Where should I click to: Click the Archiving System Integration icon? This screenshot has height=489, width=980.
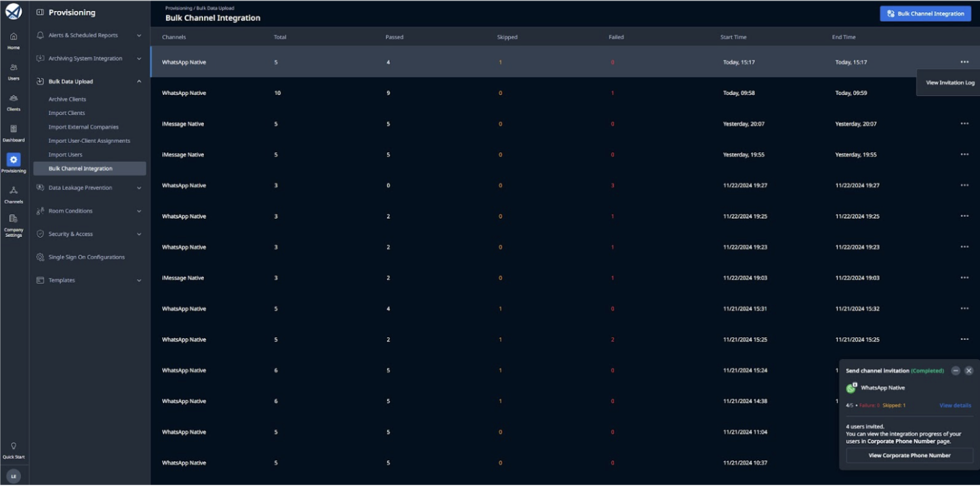click(41, 58)
